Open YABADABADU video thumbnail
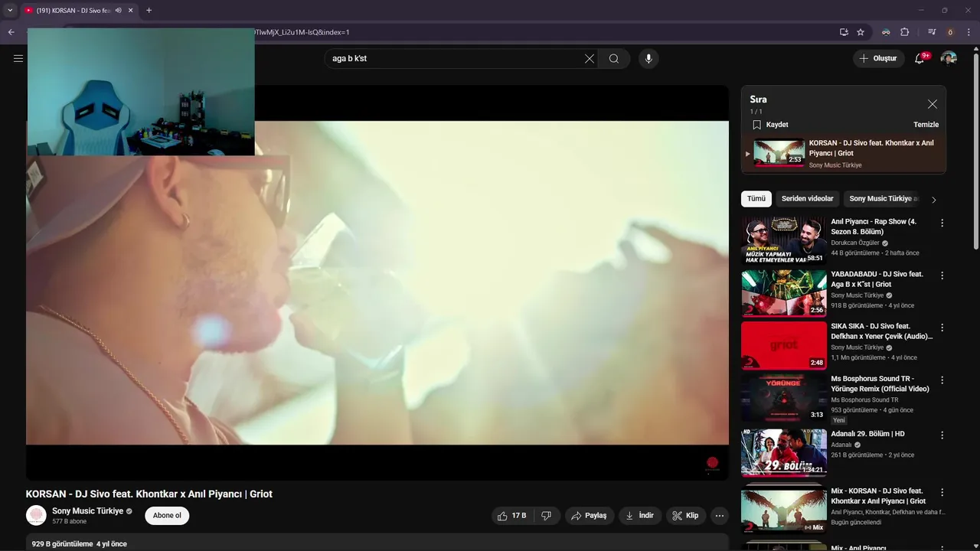 (x=784, y=292)
